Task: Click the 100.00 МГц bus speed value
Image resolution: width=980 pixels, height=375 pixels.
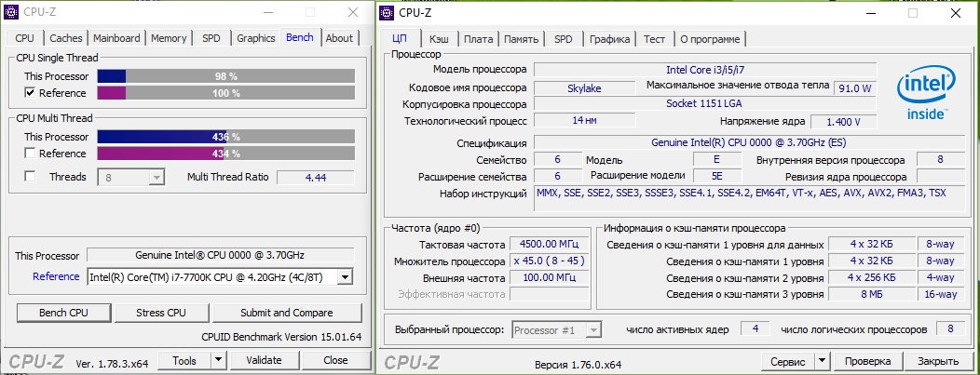Action: pos(550,277)
